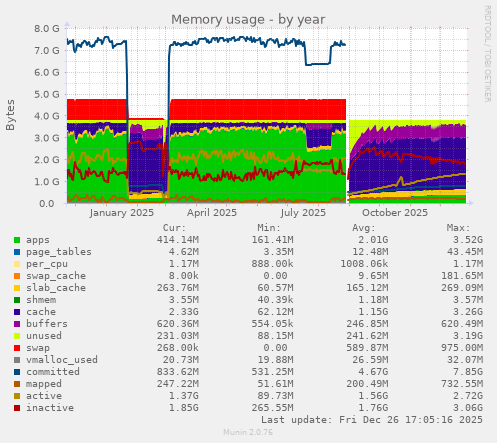Click the cache indigo legend swatch
Image resolution: width=497 pixels, height=443 pixels.
click(x=17, y=312)
